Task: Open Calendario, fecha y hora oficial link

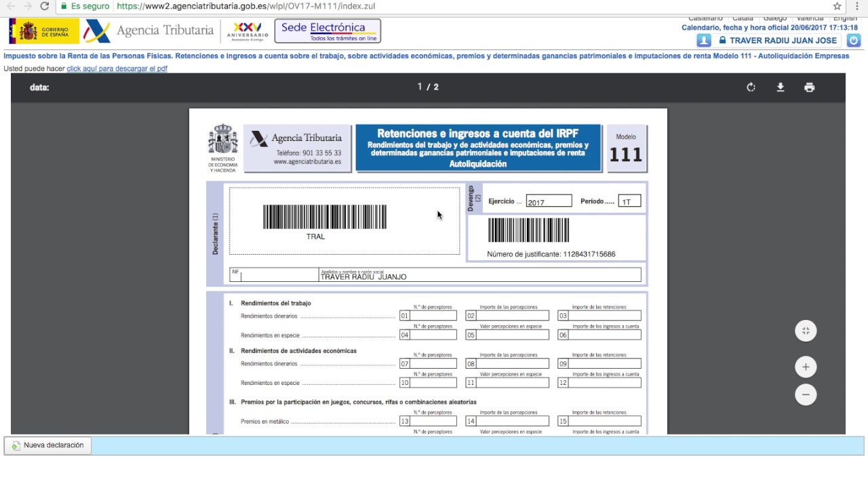Action: point(770,28)
